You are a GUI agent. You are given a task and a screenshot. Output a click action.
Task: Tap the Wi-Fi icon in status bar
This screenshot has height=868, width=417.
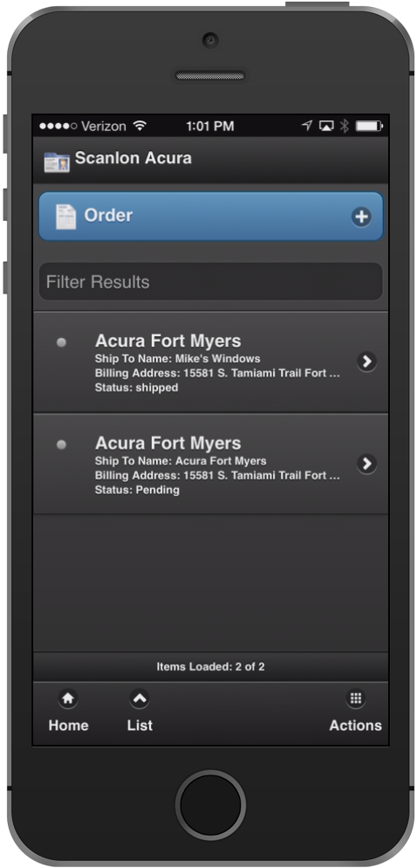[x=140, y=127]
